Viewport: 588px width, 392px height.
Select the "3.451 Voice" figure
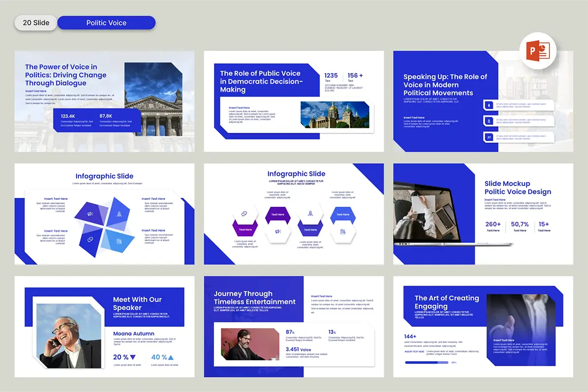coord(298,349)
